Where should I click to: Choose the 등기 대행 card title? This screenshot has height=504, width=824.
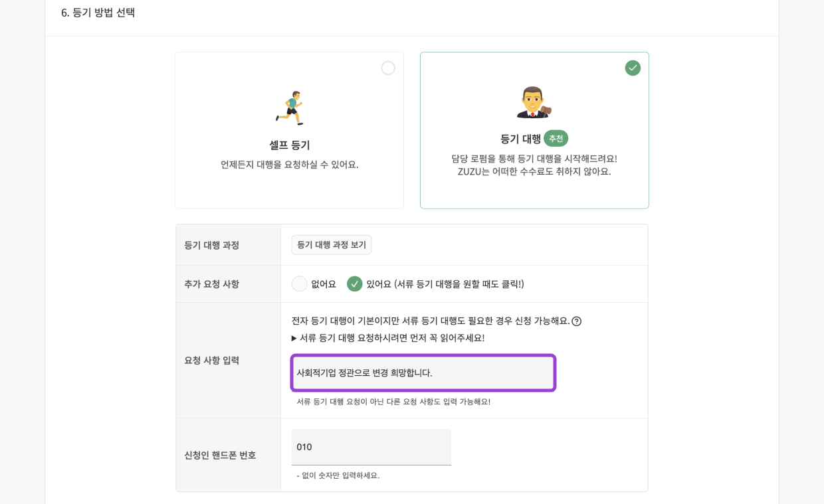(x=520, y=139)
